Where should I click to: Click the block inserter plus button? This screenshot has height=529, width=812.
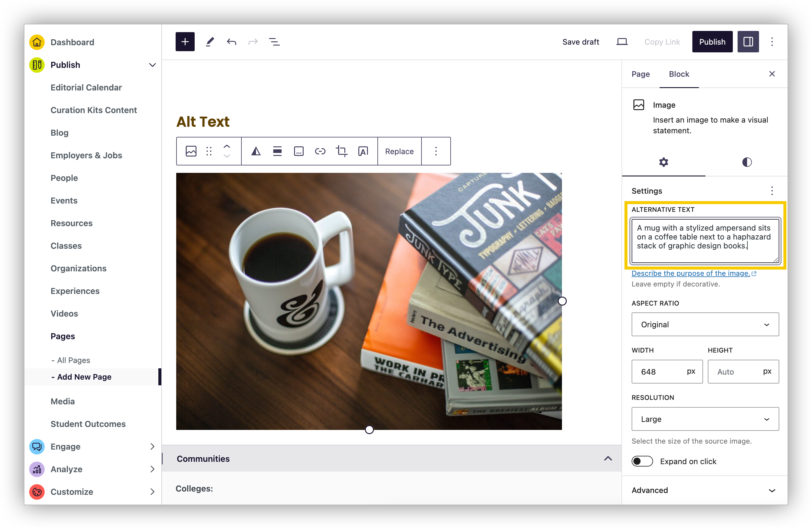click(x=185, y=42)
